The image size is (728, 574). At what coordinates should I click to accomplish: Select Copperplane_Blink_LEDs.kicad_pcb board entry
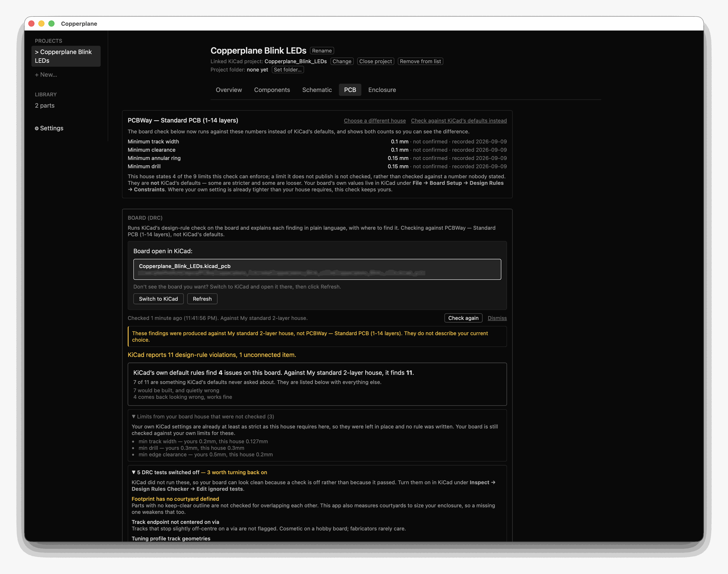(x=317, y=269)
